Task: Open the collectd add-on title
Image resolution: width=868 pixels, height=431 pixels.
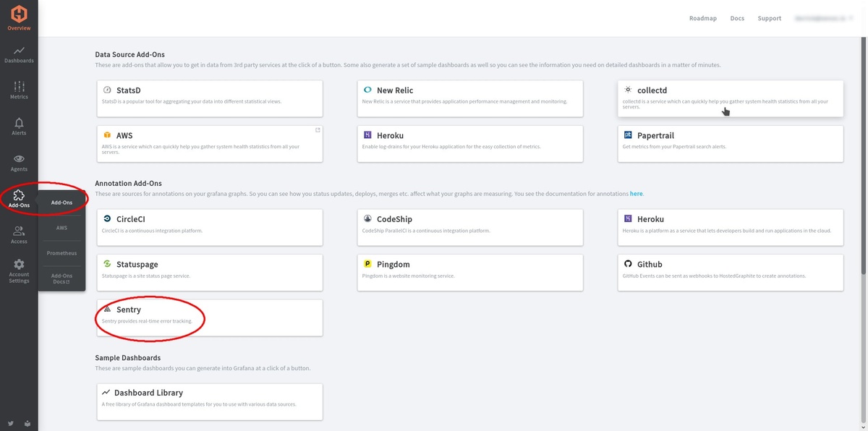Action: pyautogui.click(x=652, y=90)
